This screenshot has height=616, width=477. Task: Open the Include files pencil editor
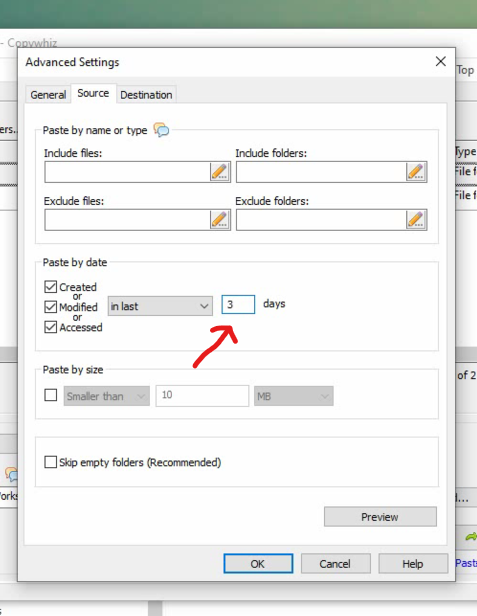click(x=220, y=172)
